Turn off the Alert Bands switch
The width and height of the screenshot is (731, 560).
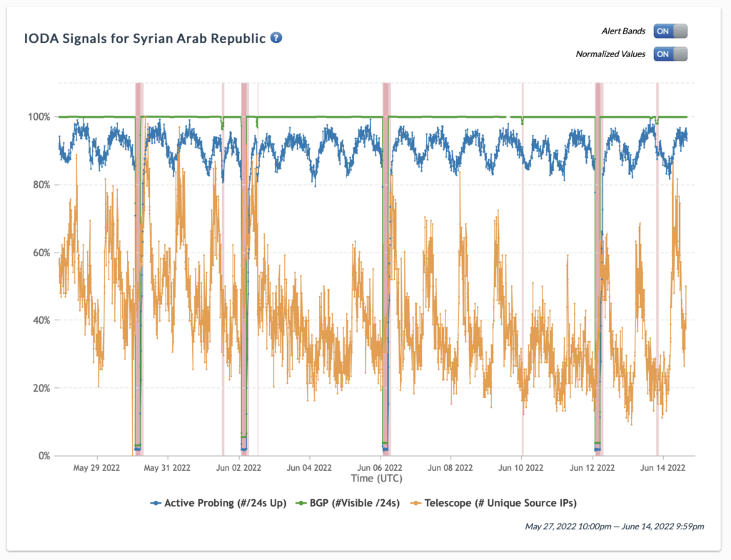coord(670,31)
